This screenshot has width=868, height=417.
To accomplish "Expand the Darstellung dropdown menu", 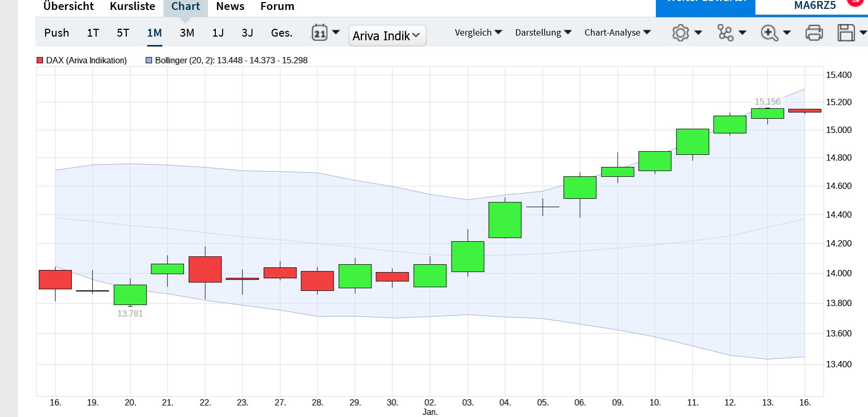I will (x=543, y=32).
